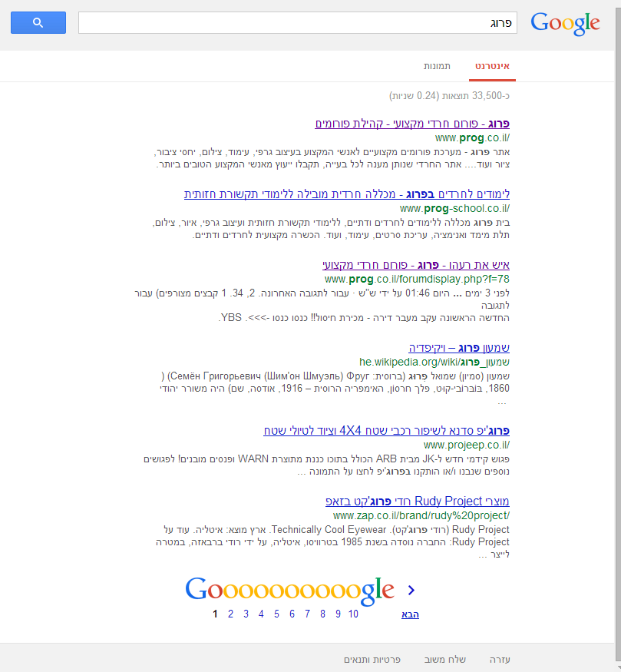Image resolution: width=621 pixels, height=672 pixels.
Task: Click the he.wikipedia.org URL text
Action: point(434,362)
